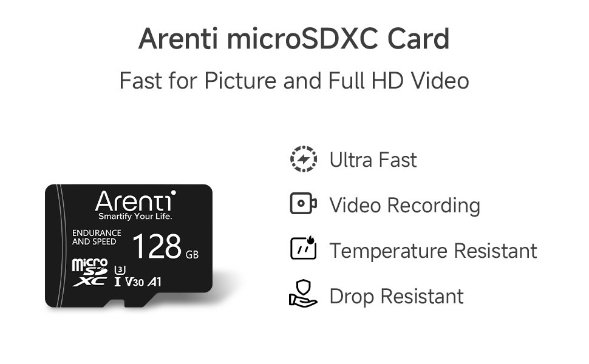Image resolution: width=589 pixels, height=364 pixels.
Task: Click the Temperature Resistant label
Action: (x=433, y=251)
